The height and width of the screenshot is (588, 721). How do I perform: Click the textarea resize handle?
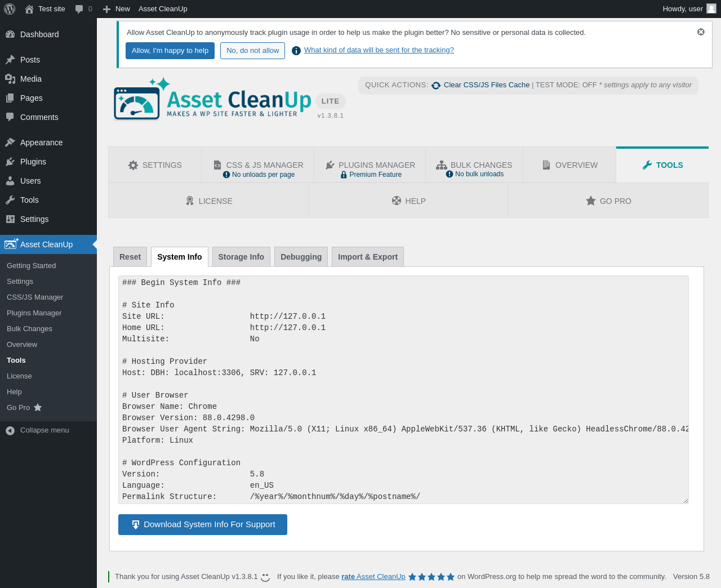point(686,501)
